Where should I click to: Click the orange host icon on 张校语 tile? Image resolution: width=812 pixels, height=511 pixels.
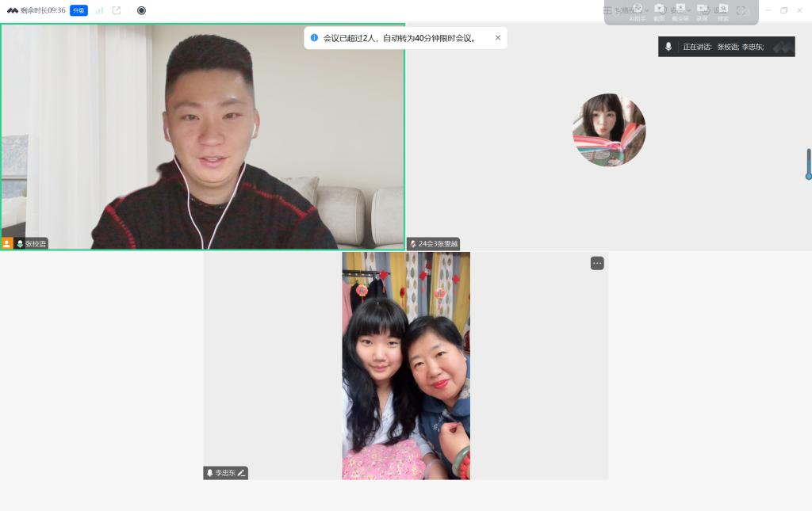click(7, 244)
